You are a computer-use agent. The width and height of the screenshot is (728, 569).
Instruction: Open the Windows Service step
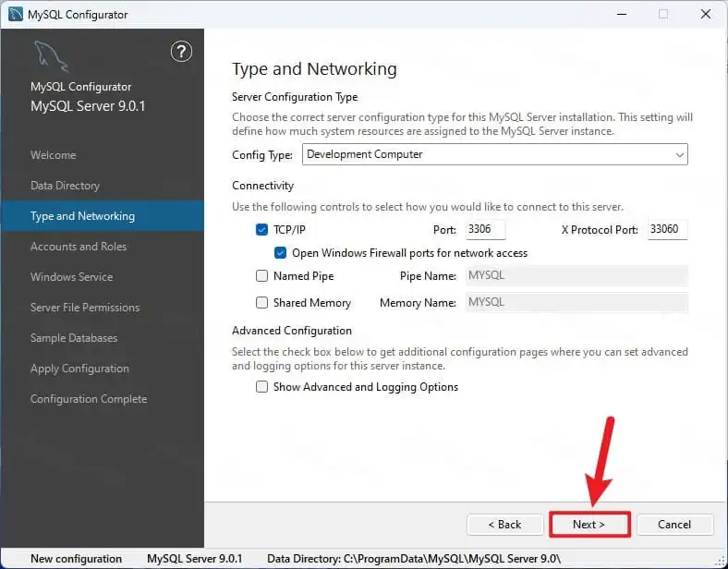71,277
